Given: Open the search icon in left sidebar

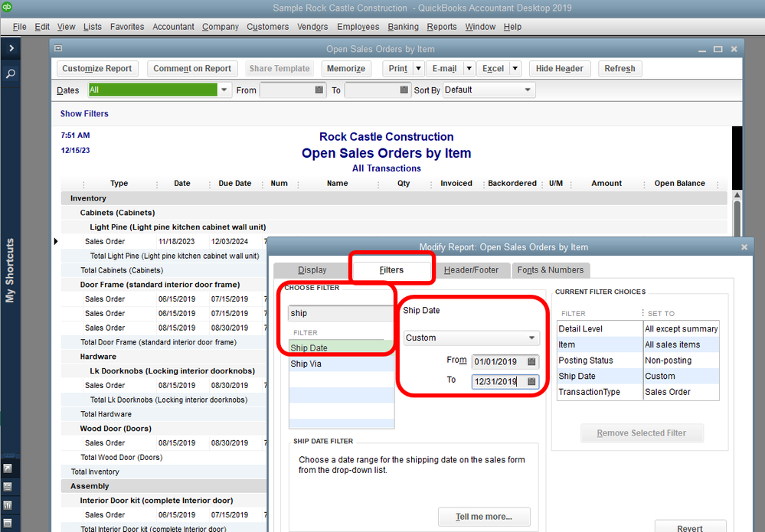Looking at the screenshot, I should pos(10,73).
